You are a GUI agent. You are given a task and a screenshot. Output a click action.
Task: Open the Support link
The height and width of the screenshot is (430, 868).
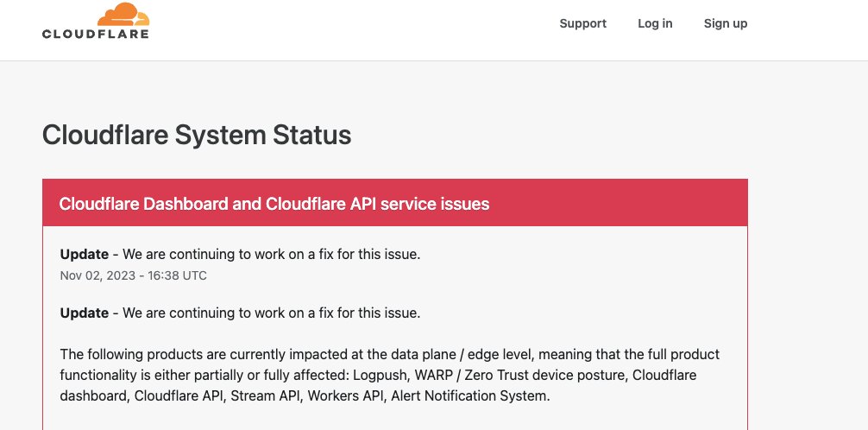click(x=583, y=23)
